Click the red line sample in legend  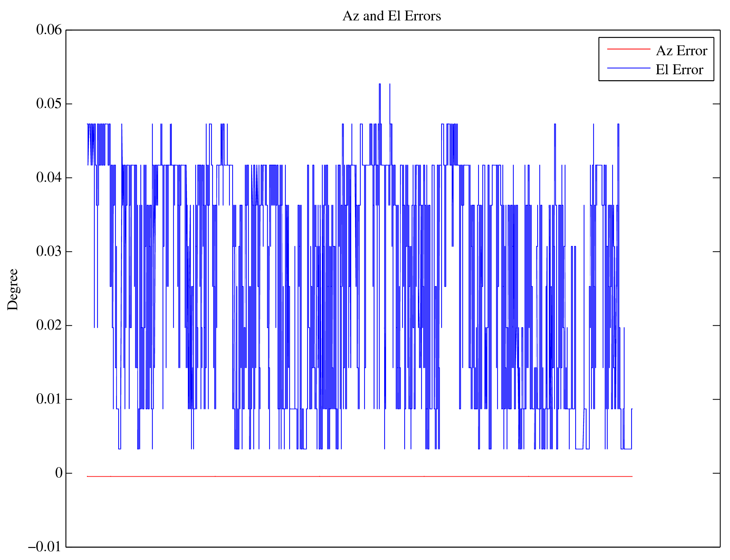(x=628, y=49)
